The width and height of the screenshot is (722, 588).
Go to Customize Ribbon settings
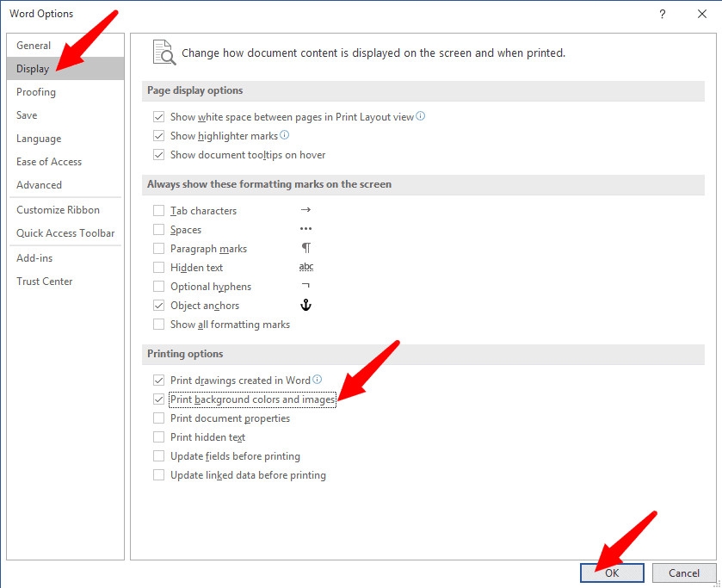coord(58,210)
